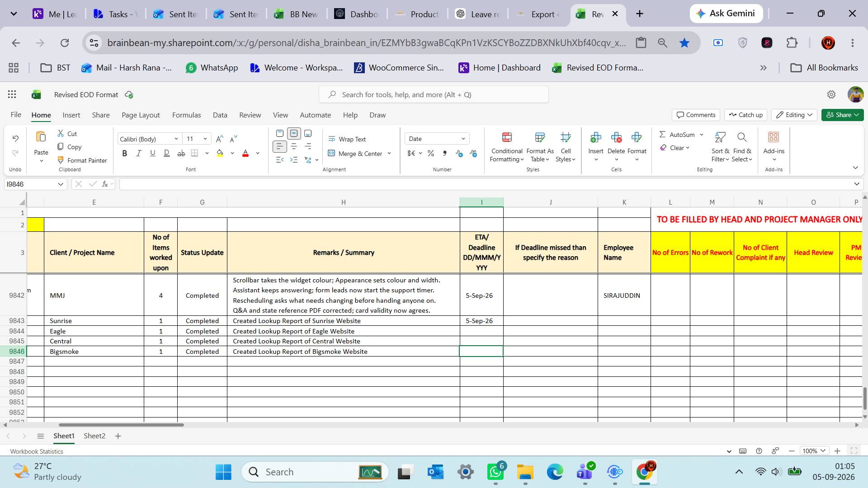
Task: Apply bold formatting in Font group
Action: pos(125,154)
